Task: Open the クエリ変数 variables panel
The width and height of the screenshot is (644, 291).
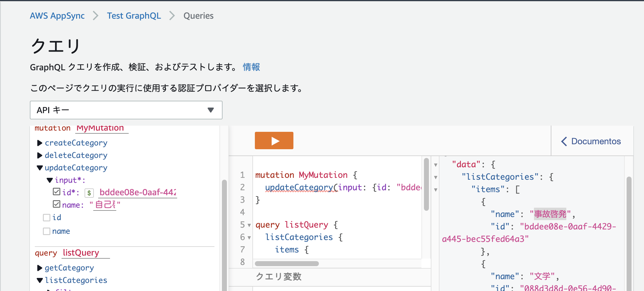Action: (278, 276)
